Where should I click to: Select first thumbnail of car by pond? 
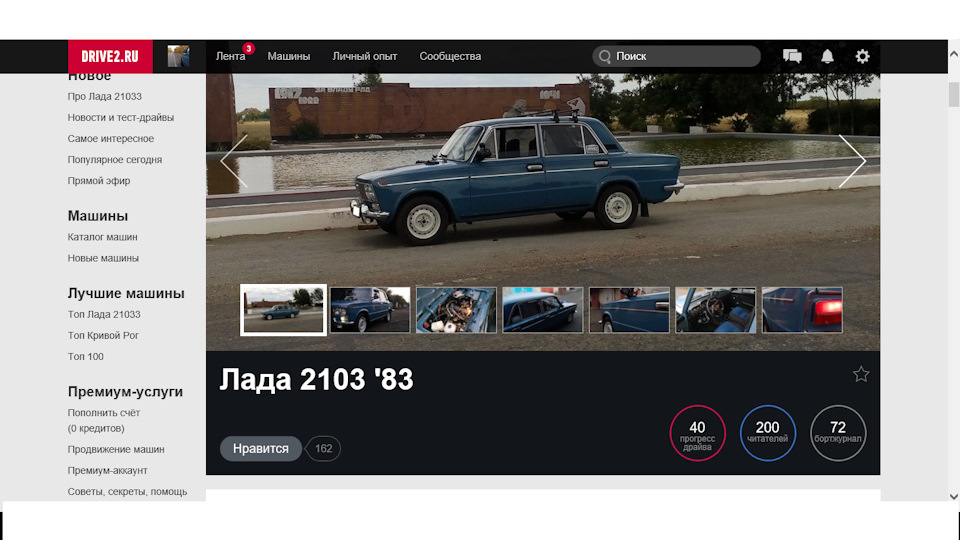283,310
